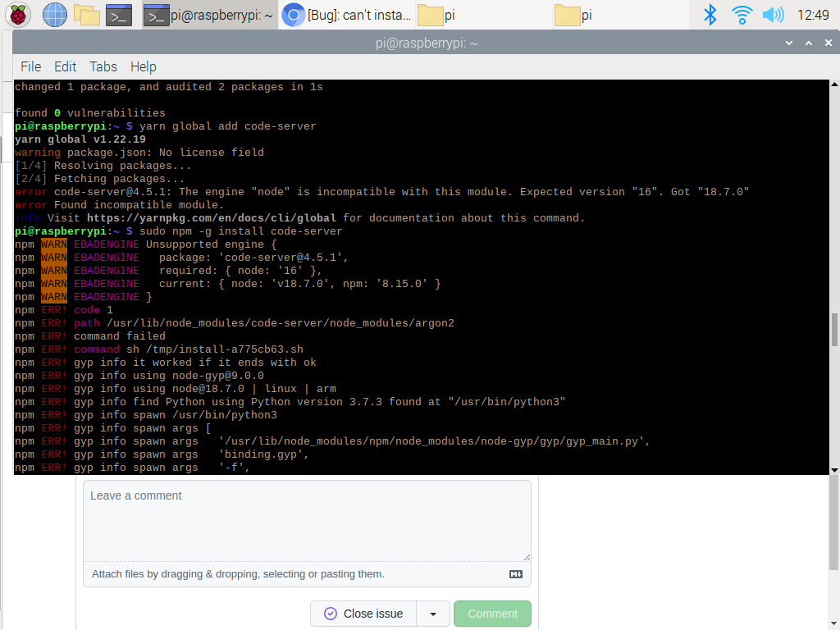Viewport: 840px width, 630px height.
Task: Click the 'yarn global add code-server' command text
Action: 228,126
